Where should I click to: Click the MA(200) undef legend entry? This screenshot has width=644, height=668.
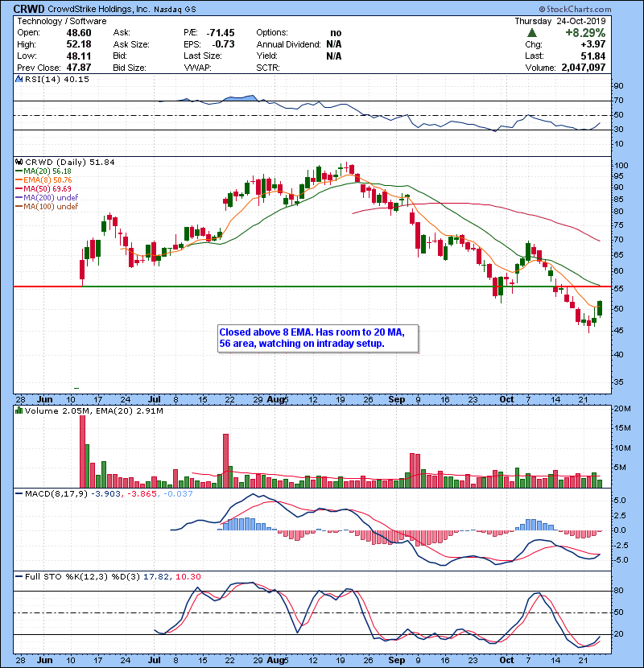(x=47, y=198)
